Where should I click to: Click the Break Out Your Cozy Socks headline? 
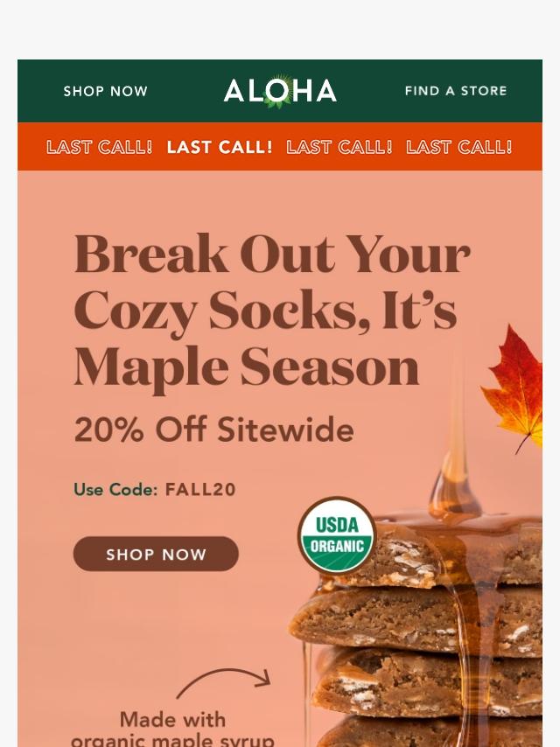tap(272, 311)
